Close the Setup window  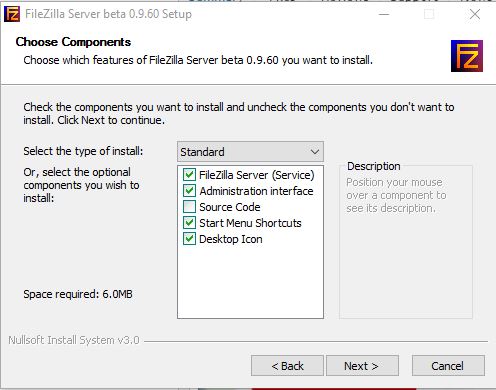tap(475, 14)
